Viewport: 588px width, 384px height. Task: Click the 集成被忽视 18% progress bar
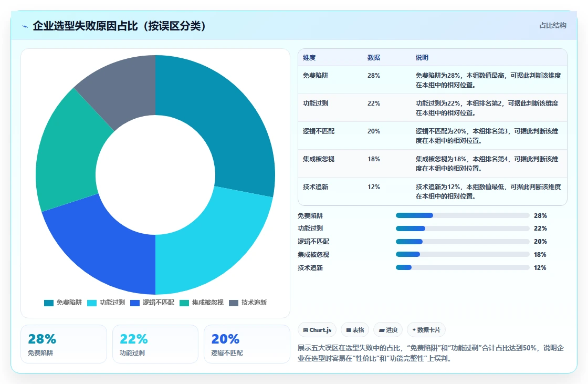463,254
